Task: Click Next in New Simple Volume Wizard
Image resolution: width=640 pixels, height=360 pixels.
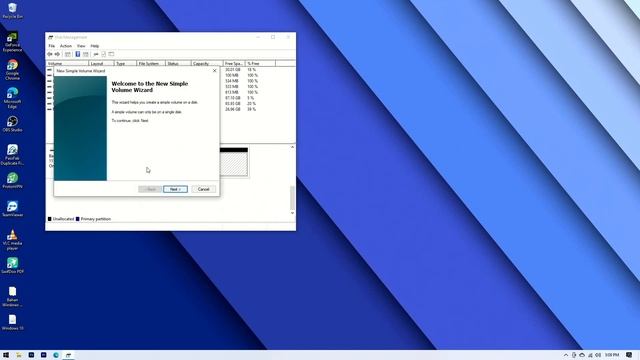Action: click(175, 189)
